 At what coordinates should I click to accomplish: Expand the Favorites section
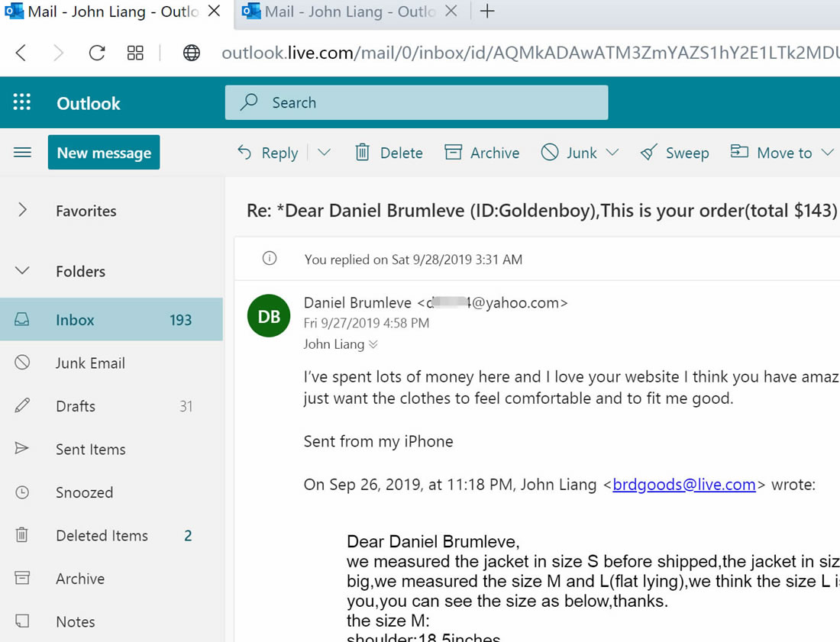(x=23, y=211)
